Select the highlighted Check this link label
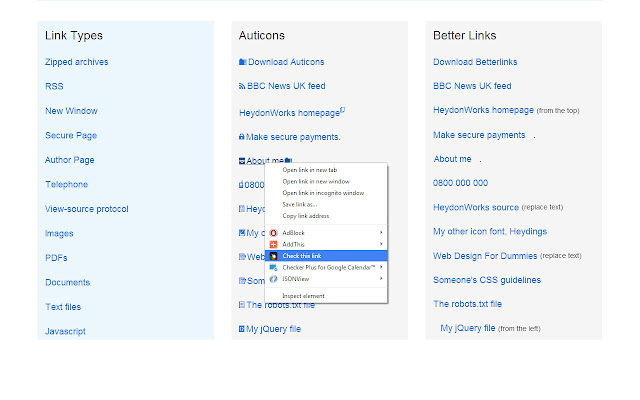 pos(302,256)
